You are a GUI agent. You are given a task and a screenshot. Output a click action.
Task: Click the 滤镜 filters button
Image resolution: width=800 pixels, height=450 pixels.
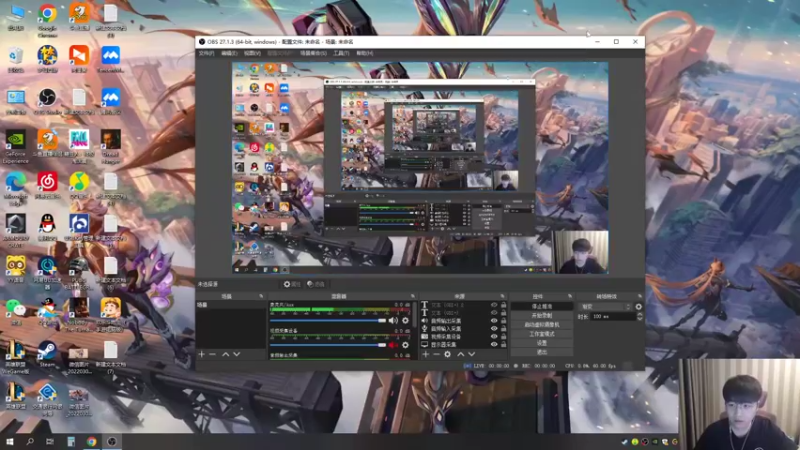(x=316, y=284)
